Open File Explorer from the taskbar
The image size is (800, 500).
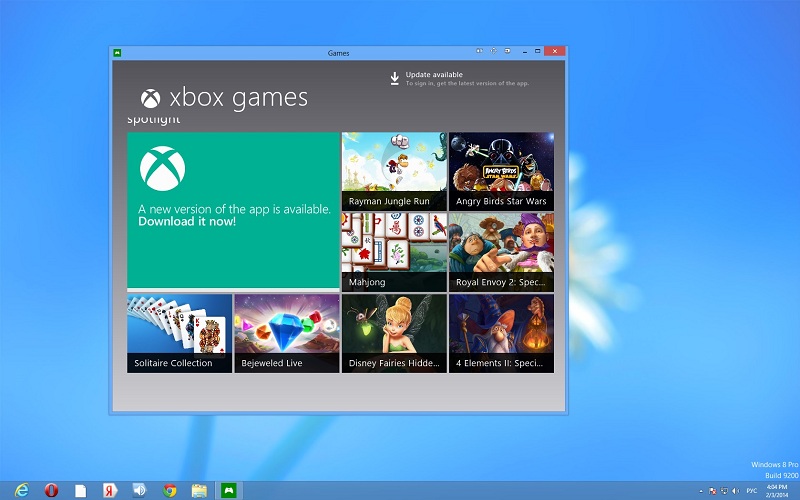[199, 491]
